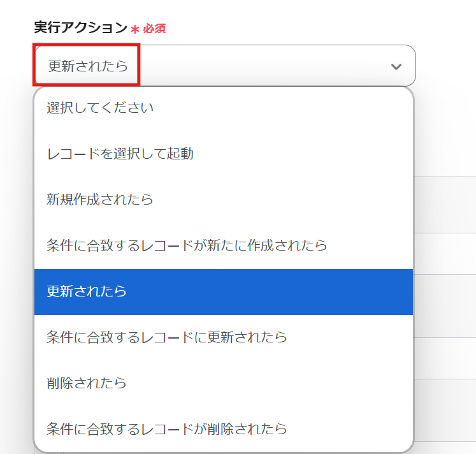Viewport: 476px width, 454px height.
Task: Pick 条件に合致するレコードが新たに作成されたら option
Action: point(187,245)
